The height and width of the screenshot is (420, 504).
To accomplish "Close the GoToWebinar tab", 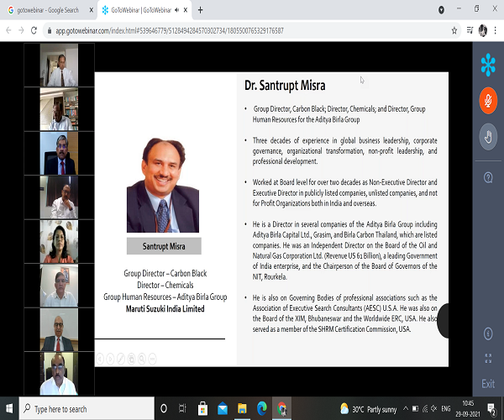I will [x=186, y=10].
